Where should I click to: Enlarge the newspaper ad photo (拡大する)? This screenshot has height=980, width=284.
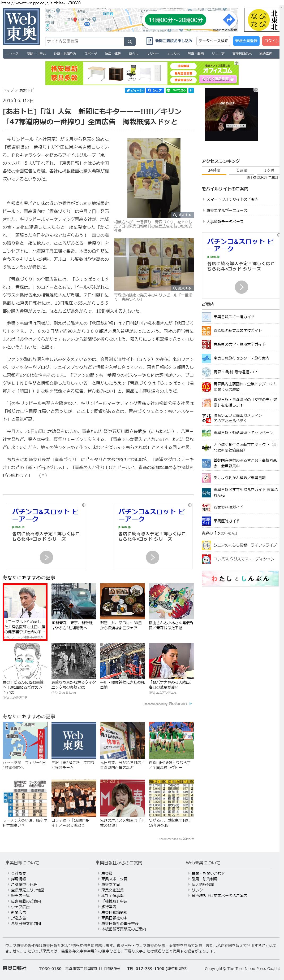click(182, 215)
